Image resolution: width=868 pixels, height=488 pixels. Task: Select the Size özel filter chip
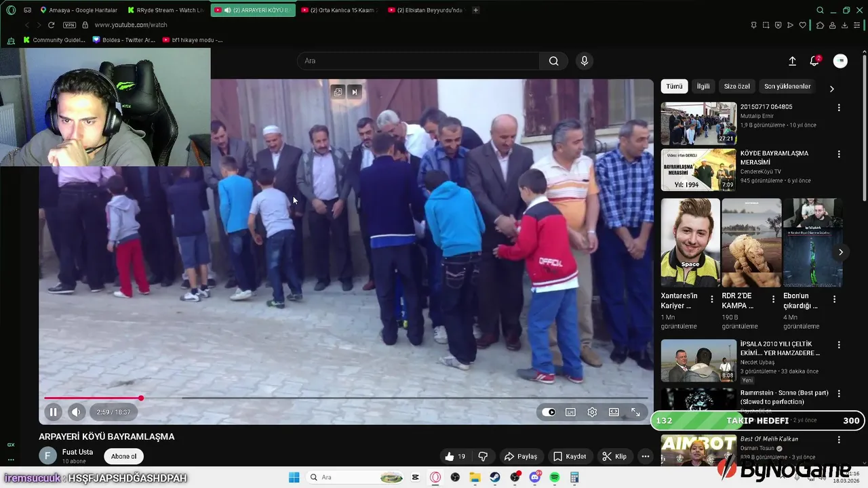pos(736,86)
